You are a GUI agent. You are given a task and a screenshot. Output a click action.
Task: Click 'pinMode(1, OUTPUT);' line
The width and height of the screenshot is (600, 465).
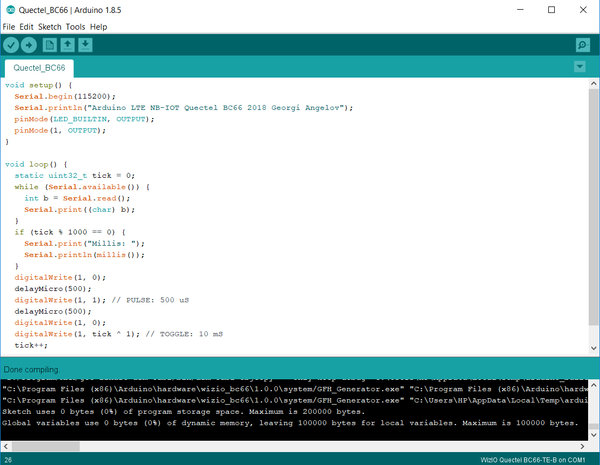(60, 131)
